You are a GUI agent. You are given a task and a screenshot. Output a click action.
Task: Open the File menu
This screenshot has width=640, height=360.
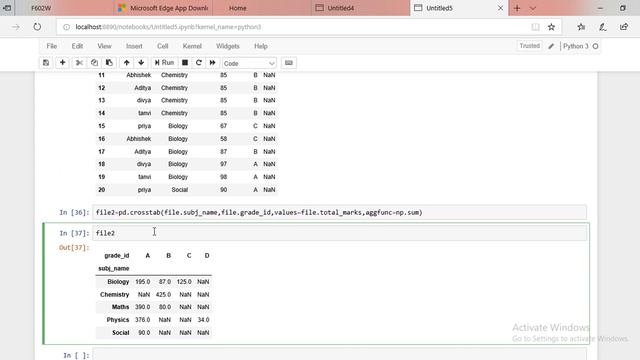coord(51,46)
